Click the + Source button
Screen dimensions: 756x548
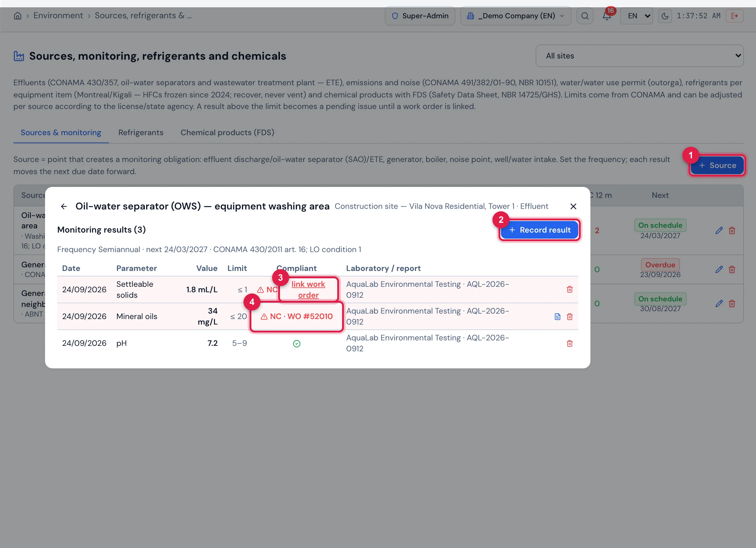click(x=717, y=165)
